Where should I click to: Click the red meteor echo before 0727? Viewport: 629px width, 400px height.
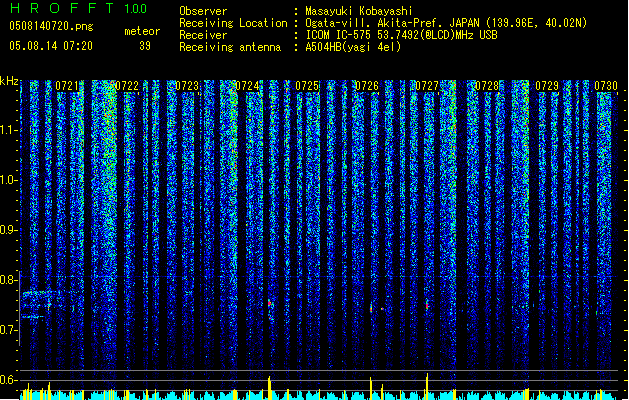coord(427,306)
